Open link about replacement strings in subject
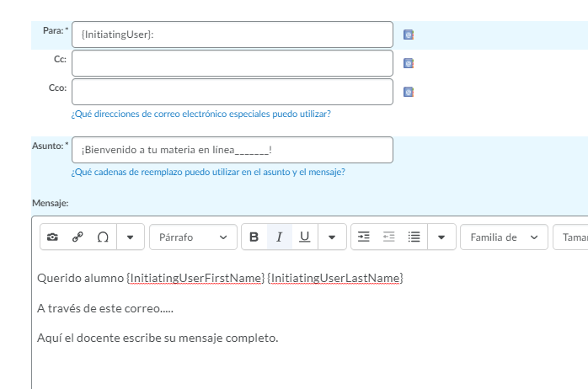 point(207,172)
